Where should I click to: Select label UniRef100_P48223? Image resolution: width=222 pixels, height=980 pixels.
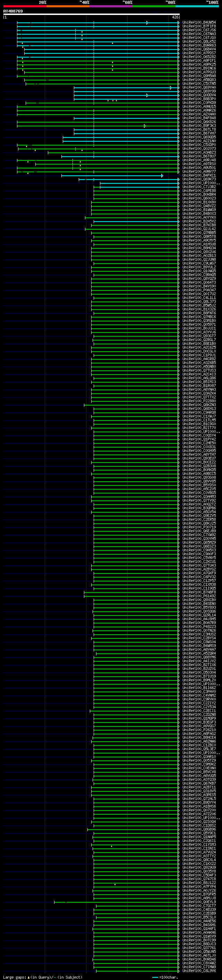[x=199, y=626]
